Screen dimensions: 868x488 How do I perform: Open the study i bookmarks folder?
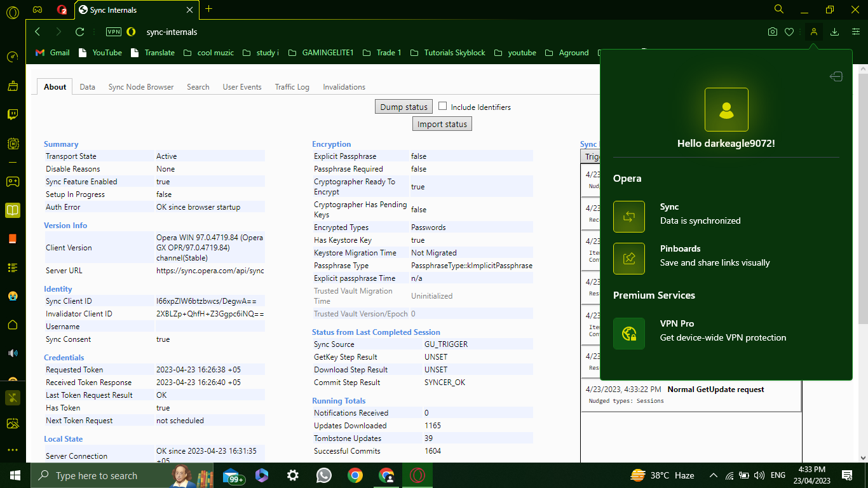[261, 53]
